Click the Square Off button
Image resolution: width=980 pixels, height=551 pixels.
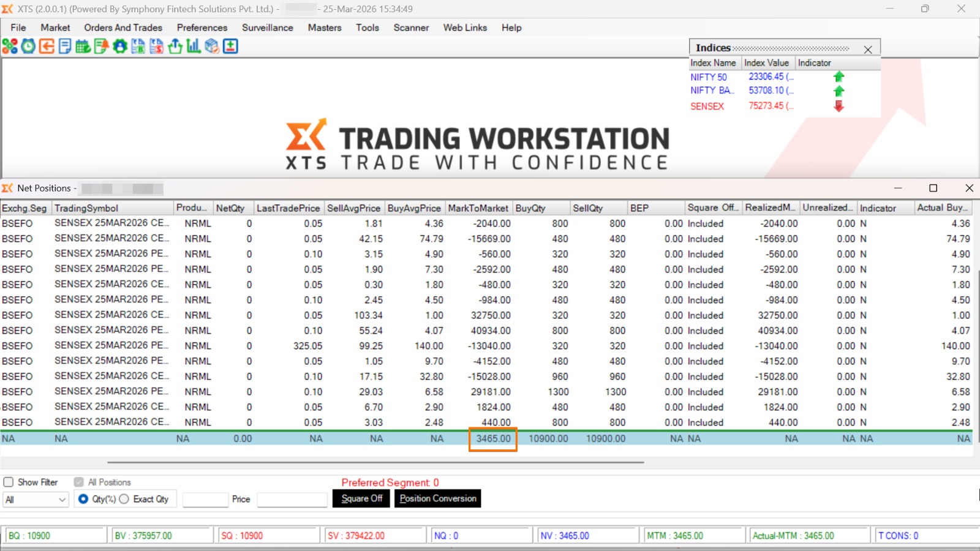coord(361,498)
